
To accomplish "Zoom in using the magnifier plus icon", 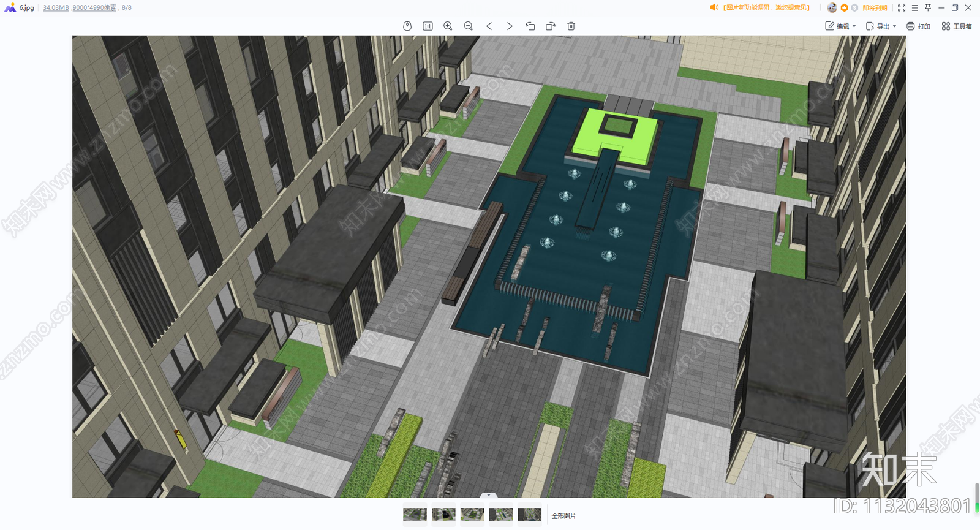I will coord(448,26).
